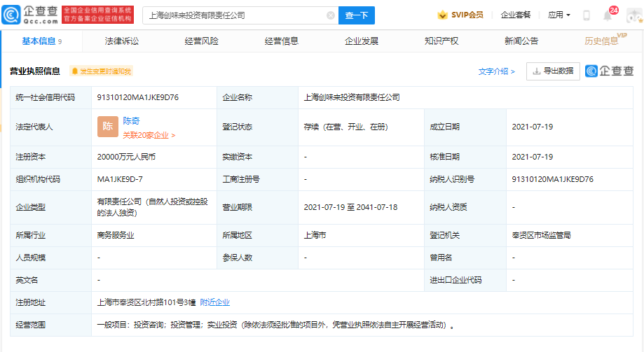Click the 查一下 search button
This screenshot has width=644, height=352.
point(357,15)
